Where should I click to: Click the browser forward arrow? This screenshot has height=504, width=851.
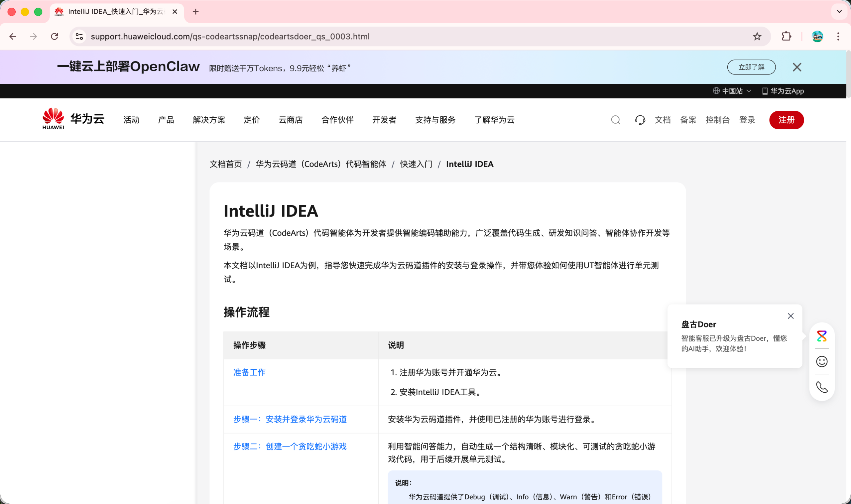(x=33, y=36)
